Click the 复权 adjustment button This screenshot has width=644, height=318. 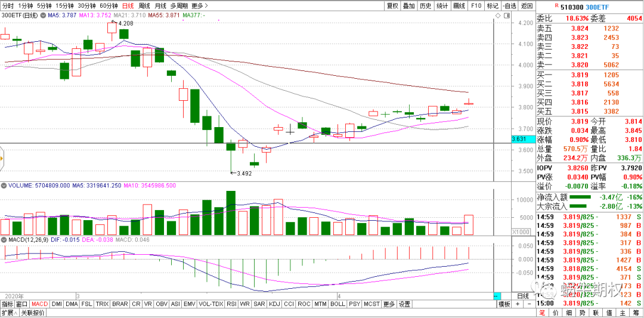pyautogui.click(x=392, y=6)
